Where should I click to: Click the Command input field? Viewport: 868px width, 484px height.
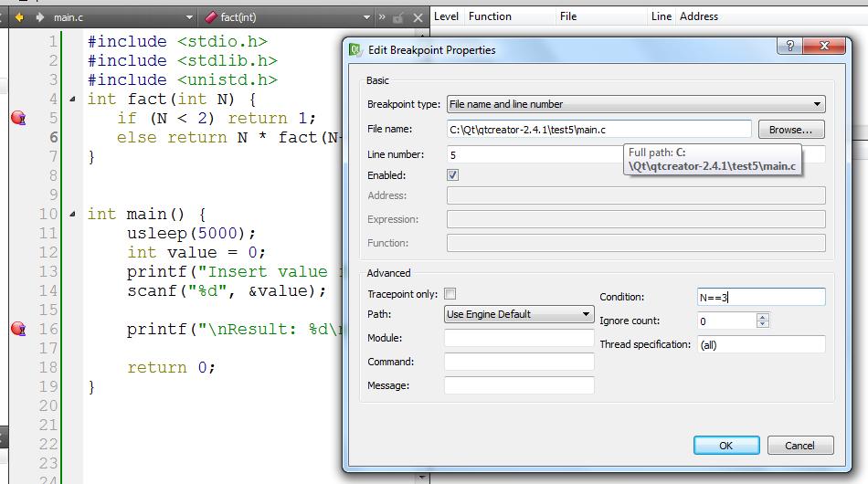click(x=519, y=362)
